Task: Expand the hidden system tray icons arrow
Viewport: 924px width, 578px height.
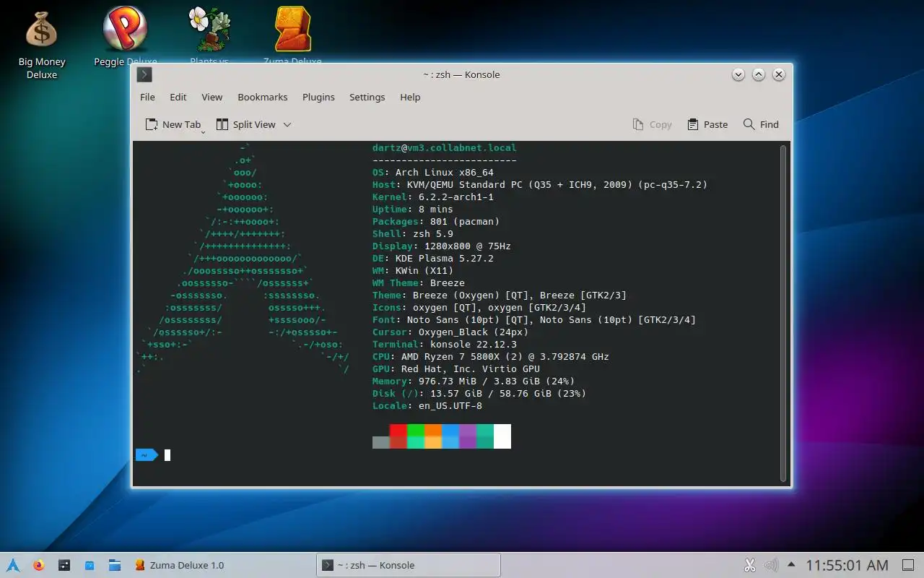Action: pos(791,564)
